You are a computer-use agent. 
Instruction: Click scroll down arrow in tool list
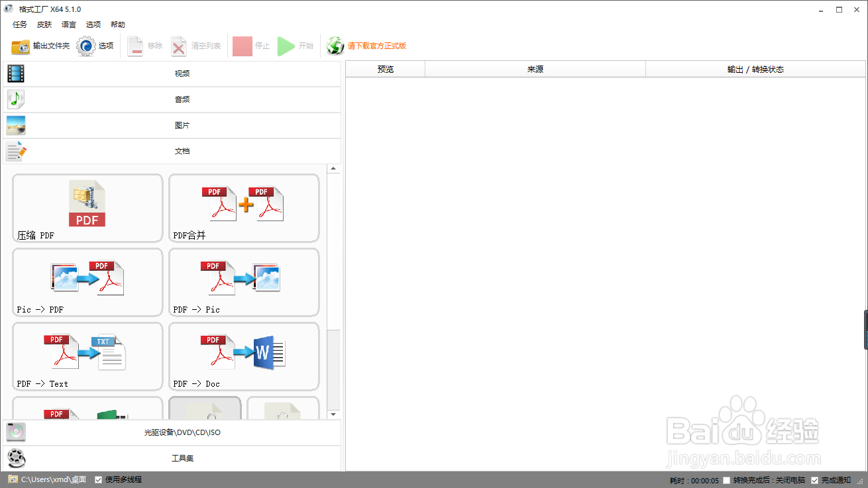pyautogui.click(x=334, y=414)
